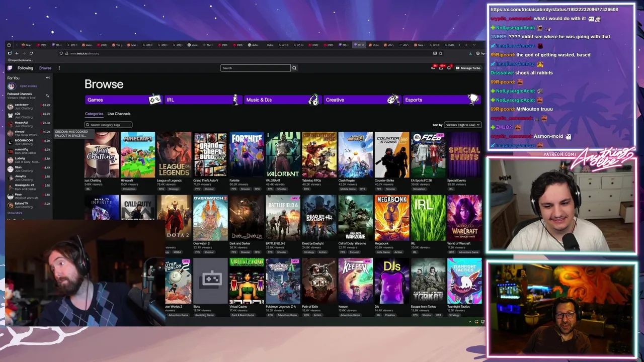Go to the Following page
This screenshot has width=644, height=362.
pos(25,68)
